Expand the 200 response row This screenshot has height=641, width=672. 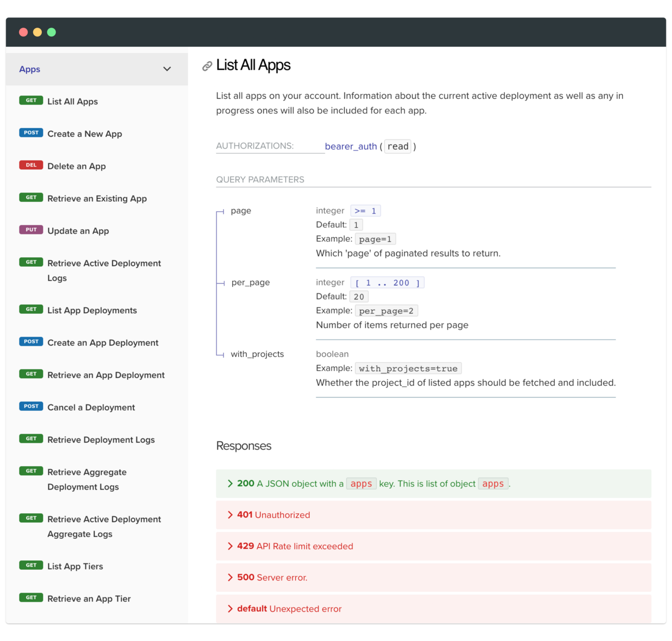[230, 483]
